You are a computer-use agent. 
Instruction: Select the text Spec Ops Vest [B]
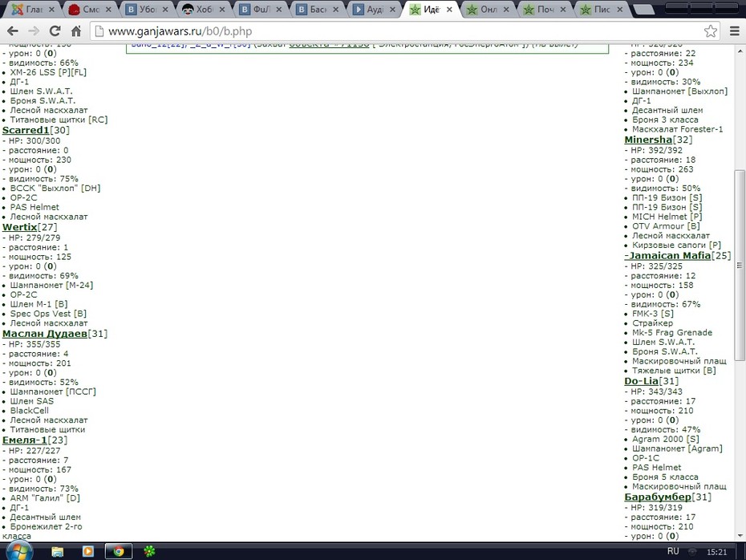[48, 314]
